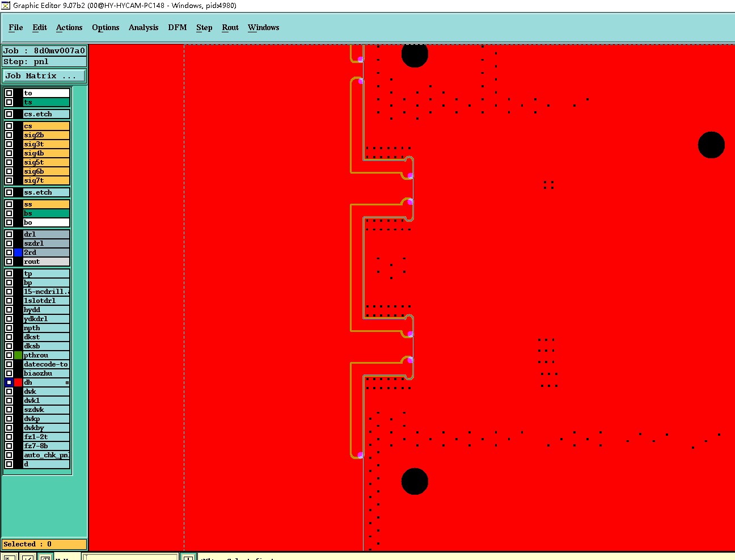
Task: Select the 'bo' layer name
Action: [47, 222]
